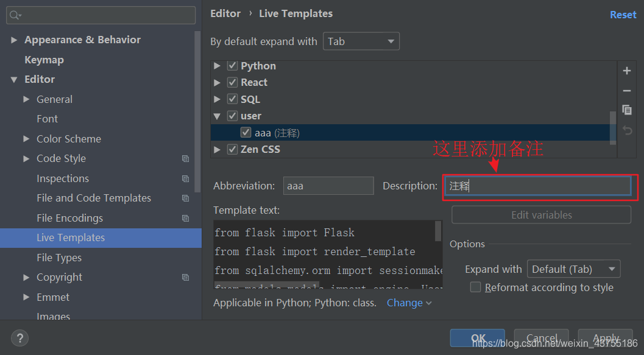The image size is (644, 355).
Task: Click the Apply button
Action: [606, 338]
